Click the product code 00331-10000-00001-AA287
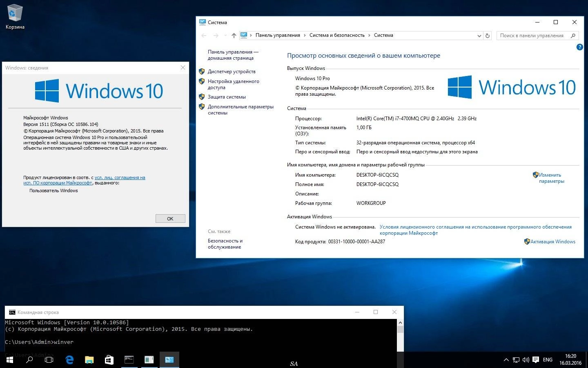 (356, 242)
